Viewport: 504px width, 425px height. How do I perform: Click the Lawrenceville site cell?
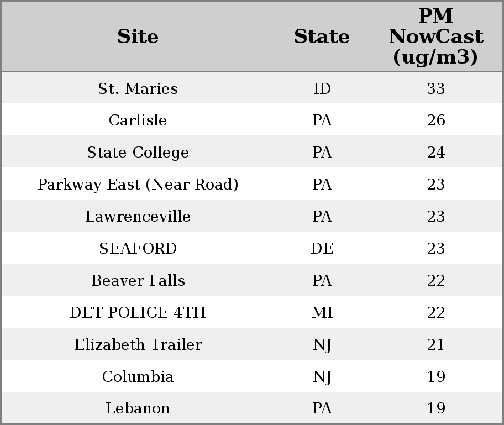click(138, 217)
